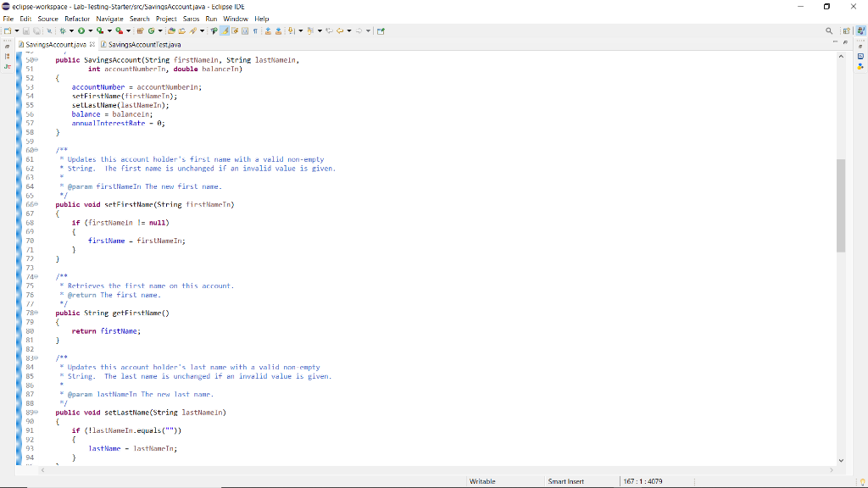Create a new Java package icon
Image resolution: width=868 pixels, height=488 pixels.
(140, 31)
